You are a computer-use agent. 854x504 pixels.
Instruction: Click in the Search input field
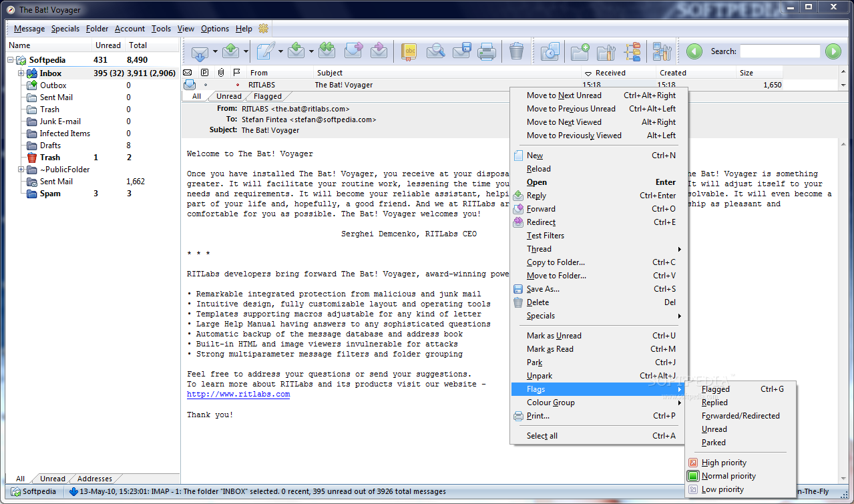(x=780, y=51)
